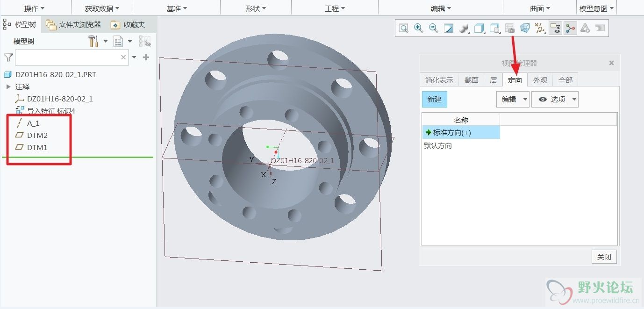Screen dimensions: 644x309
Task: Select the 定向 tab
Action: click(515, 80)
